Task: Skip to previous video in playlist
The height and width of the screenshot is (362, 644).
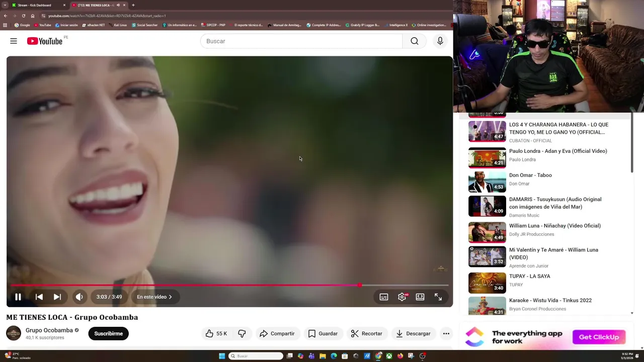Action: pyautogui.click(x=39, y=297)
